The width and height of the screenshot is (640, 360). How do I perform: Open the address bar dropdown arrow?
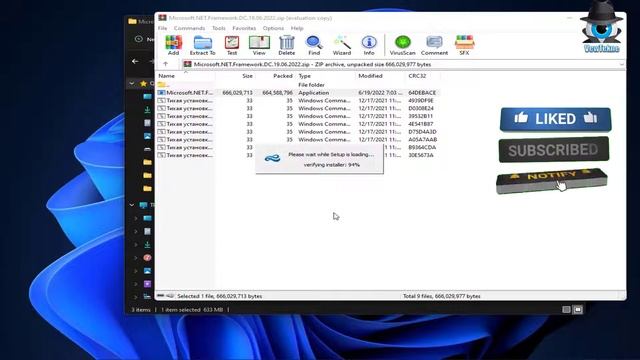click(x=621, y=64)
